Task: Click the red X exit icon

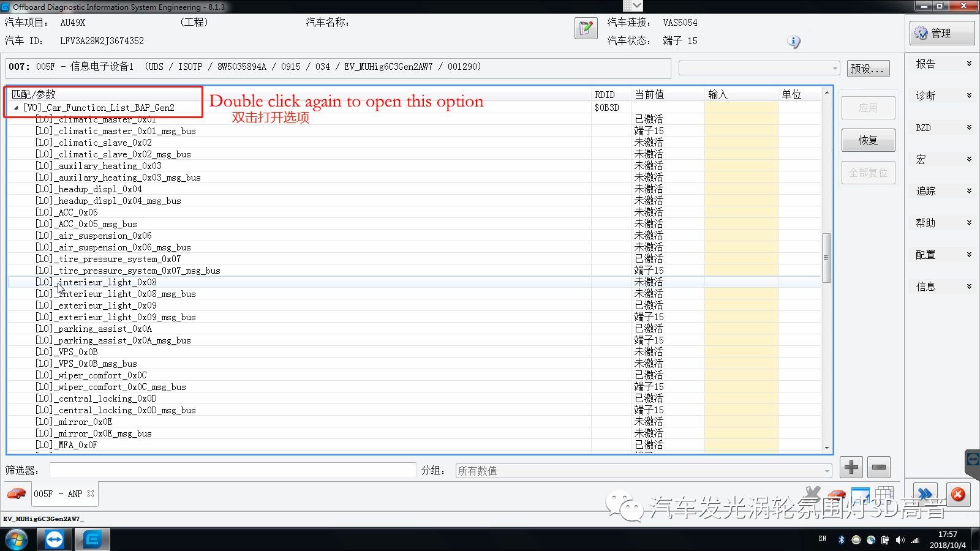Action: point(958,494)
